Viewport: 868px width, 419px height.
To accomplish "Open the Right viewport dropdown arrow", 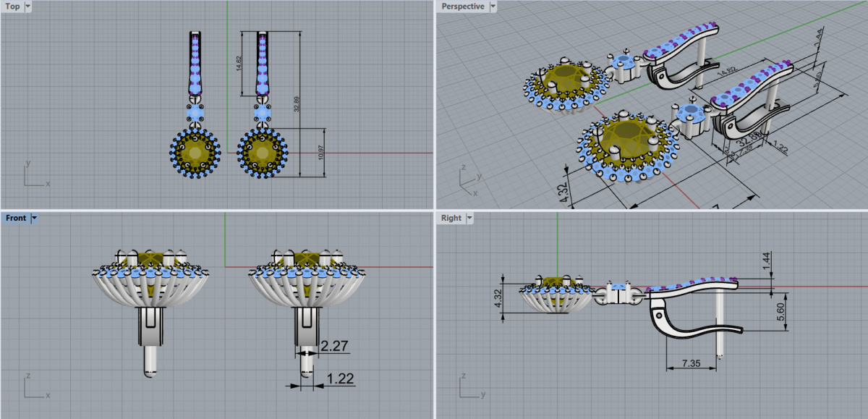I will pos(469,218).
